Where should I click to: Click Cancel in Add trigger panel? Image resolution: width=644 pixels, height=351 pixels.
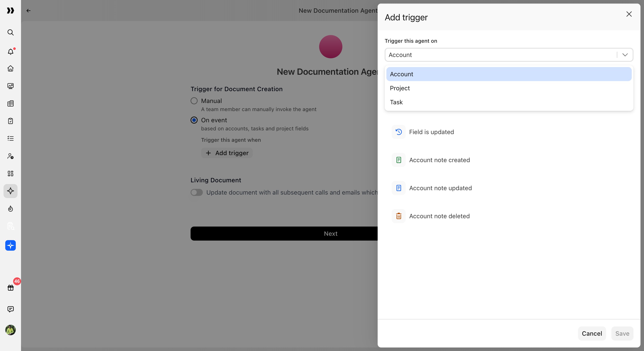tap(592, 333)
